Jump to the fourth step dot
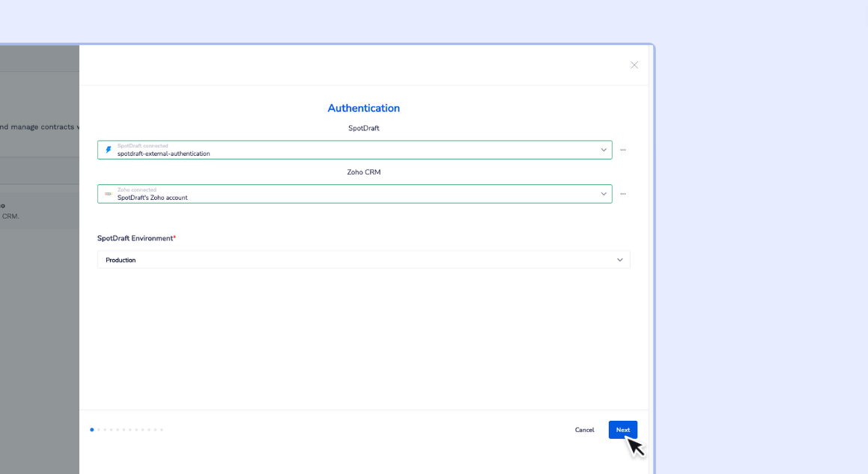This screenshot has width=868, height=474. 111,430
